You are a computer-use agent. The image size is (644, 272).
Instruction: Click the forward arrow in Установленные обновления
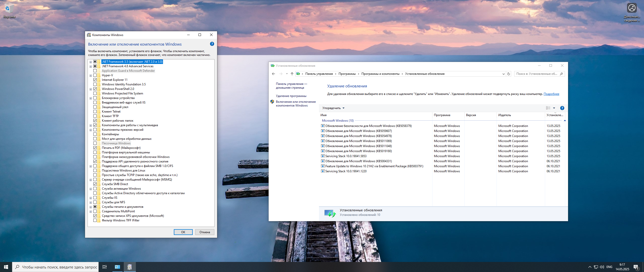[281, 74]
